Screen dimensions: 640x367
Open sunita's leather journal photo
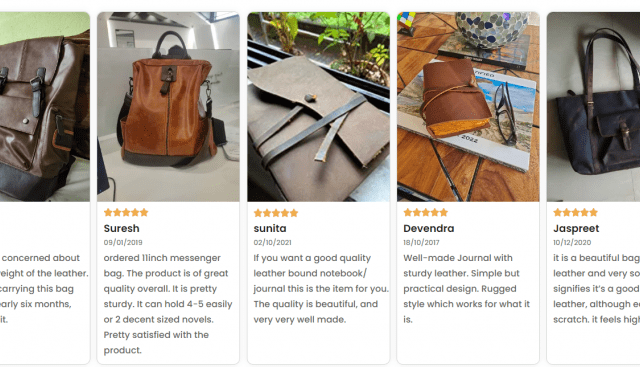pos(318,107)
